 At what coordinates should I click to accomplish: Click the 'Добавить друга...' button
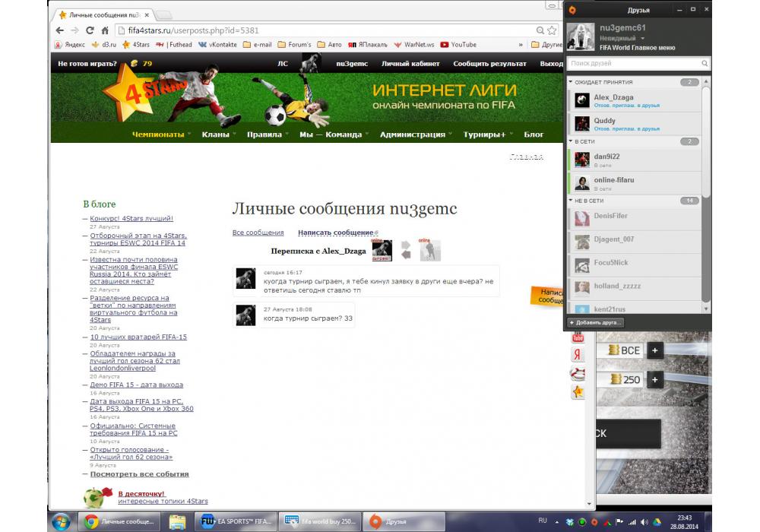click(x=596, y=323)
